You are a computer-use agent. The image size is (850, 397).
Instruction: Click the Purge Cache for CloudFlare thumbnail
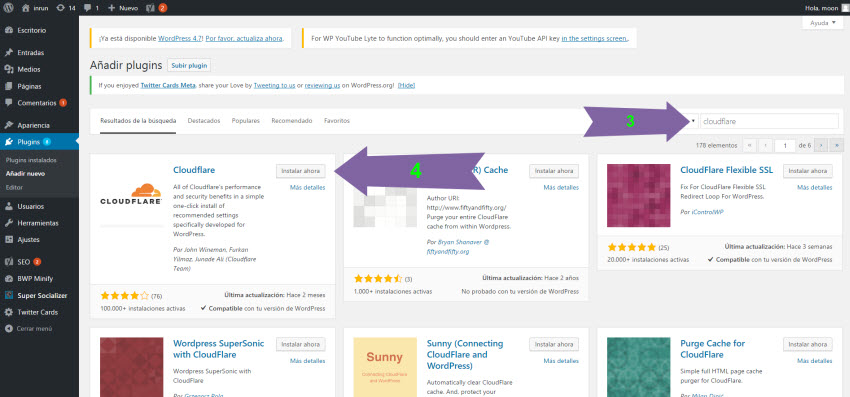(x=639, y=367)
